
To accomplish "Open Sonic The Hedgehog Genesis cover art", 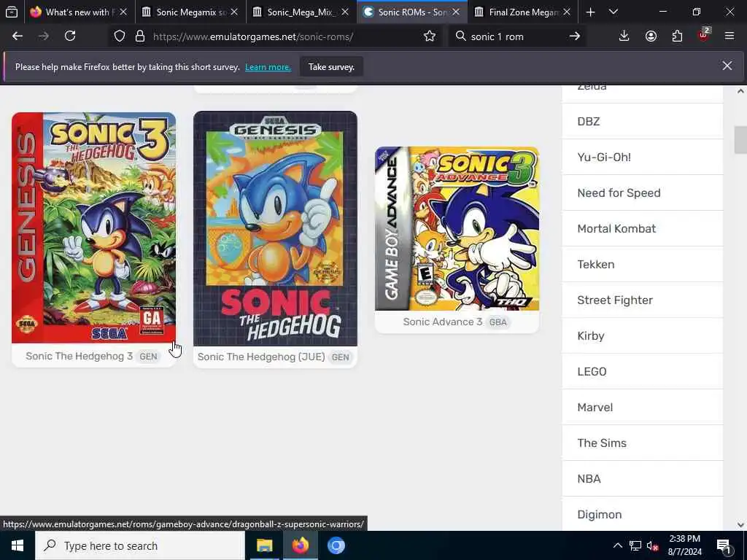I will [x=275, y=228].
